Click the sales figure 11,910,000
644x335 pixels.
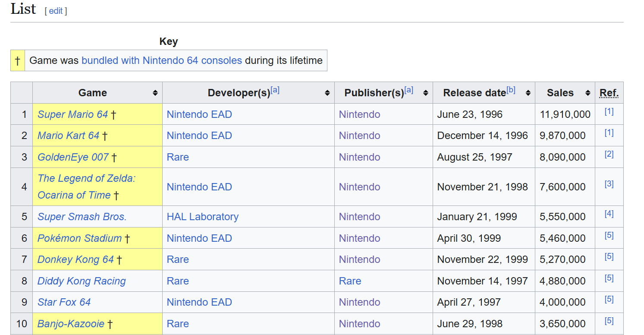(565, 114)
